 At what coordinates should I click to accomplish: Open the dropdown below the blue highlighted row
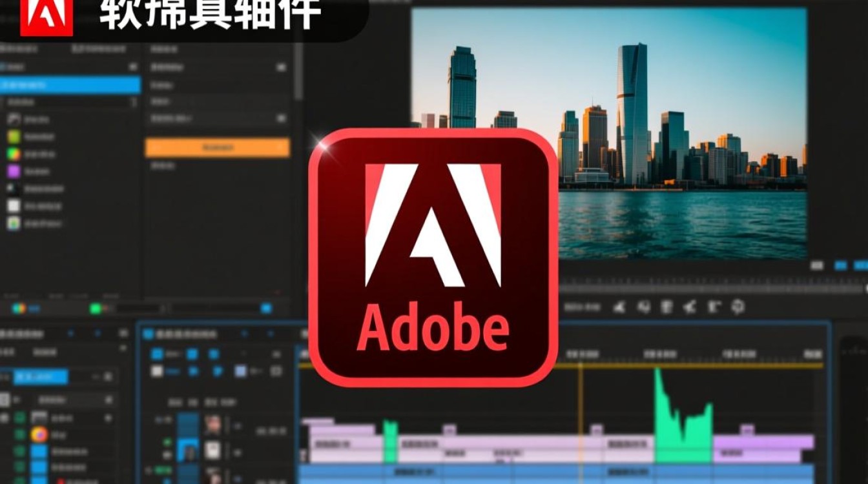(70, 102)
